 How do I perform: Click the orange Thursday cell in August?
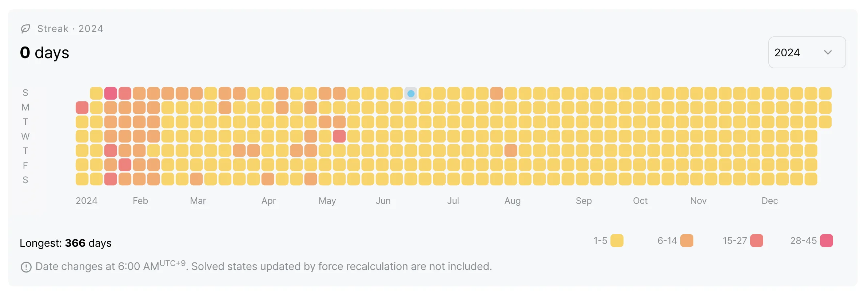[x=511, y=150]
